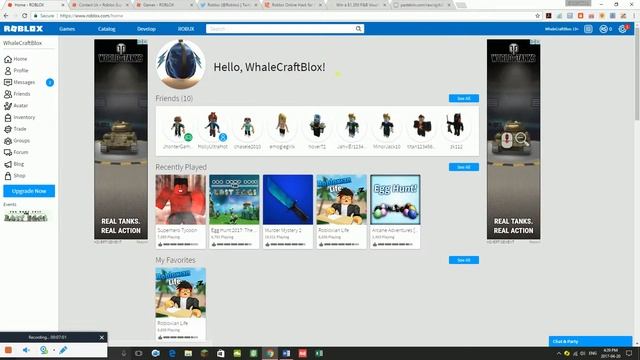Open the first friend avatar with green badge

pos(178,127)
